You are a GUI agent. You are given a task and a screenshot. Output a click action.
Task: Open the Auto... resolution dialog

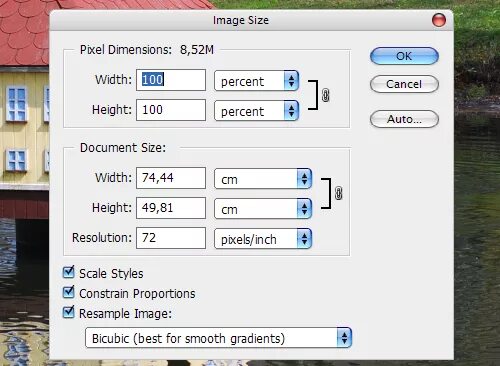tap(404, 119)
